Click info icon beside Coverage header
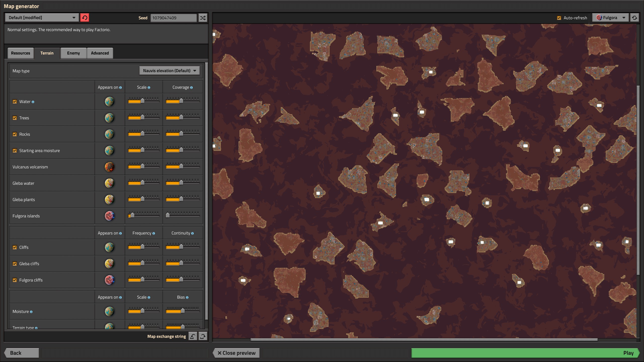The height and width of the screenshot is (362, 644). click(x=191, y=87)
